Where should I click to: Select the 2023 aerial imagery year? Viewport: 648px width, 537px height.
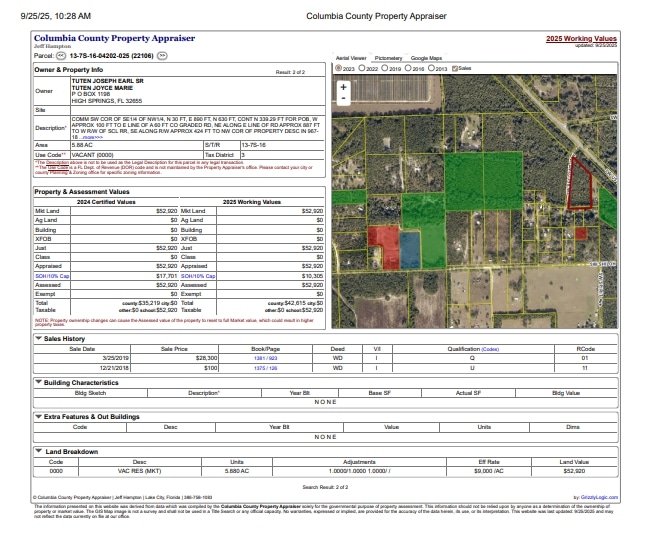tap(336, 68)
